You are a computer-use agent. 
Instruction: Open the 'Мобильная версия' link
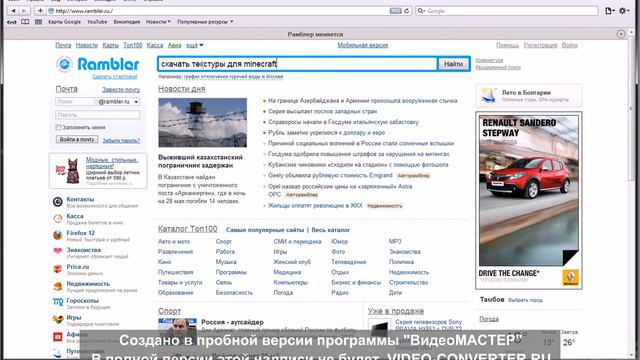[362, 45]
